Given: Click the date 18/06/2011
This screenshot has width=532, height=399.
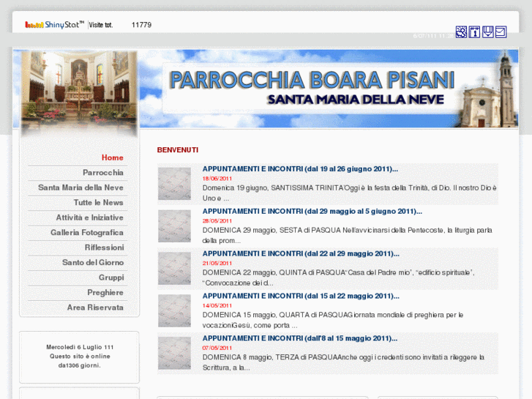Looking at the screenshot, I should coord(217,179).
